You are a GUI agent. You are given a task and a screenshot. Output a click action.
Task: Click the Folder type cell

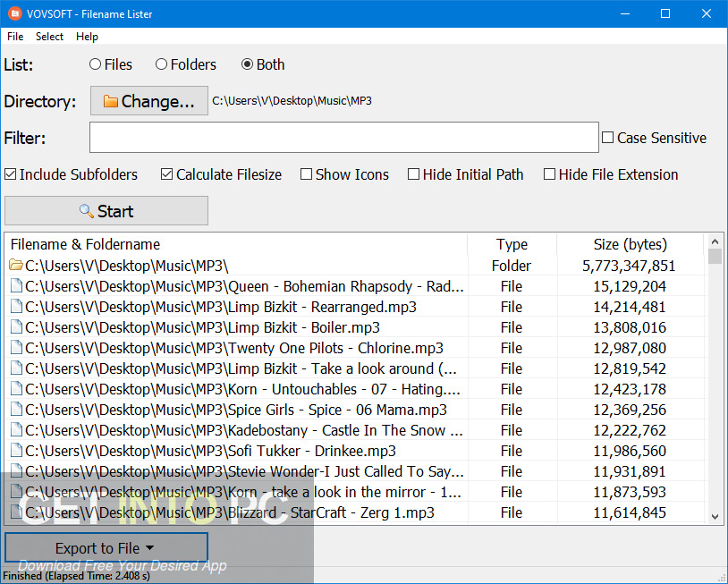[x=512, y=266]
